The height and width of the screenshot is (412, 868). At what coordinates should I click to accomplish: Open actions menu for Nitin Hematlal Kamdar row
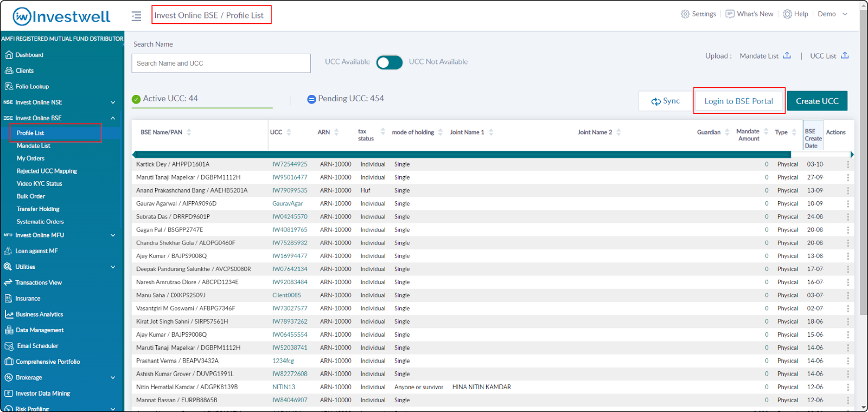tap(848, 387)
